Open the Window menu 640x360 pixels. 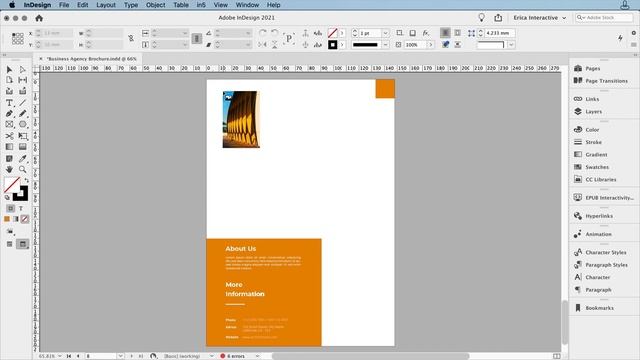point(247,5)
